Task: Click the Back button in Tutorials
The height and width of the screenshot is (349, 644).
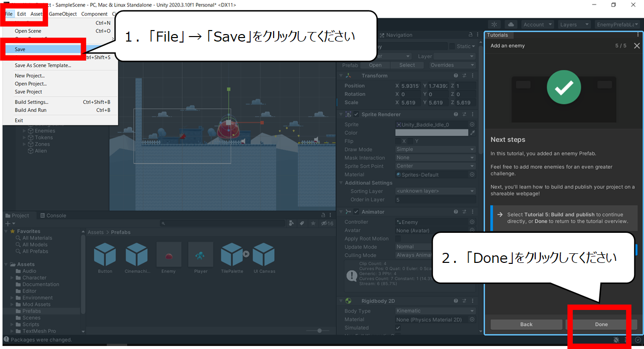Action: pyautogui.click(x=526, y=324)
